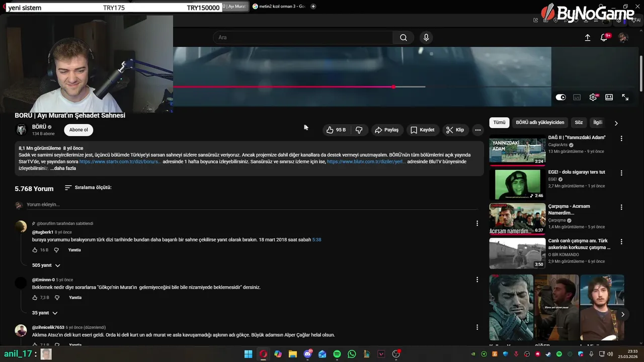Activate voice search microphone icon
This screenshot has height=362, width=644.
coord(426,38)
